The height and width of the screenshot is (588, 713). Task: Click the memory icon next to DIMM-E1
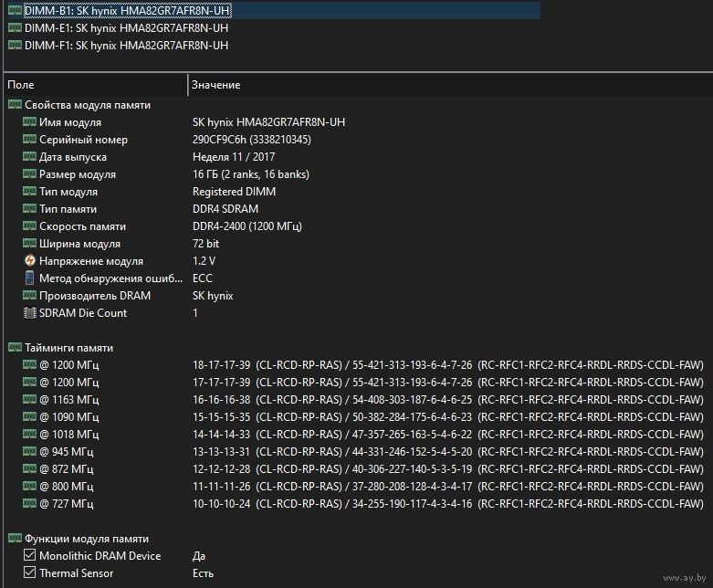15,27
